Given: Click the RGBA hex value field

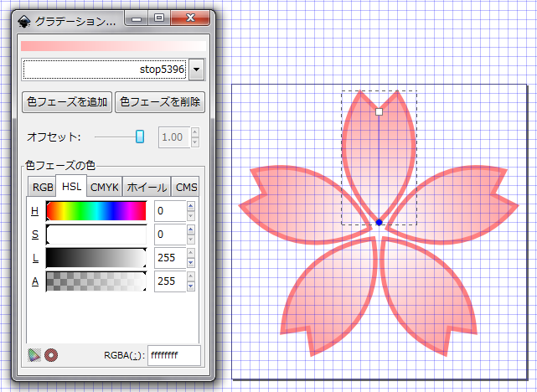Looking at the screenshot, I should pos(174,355).
